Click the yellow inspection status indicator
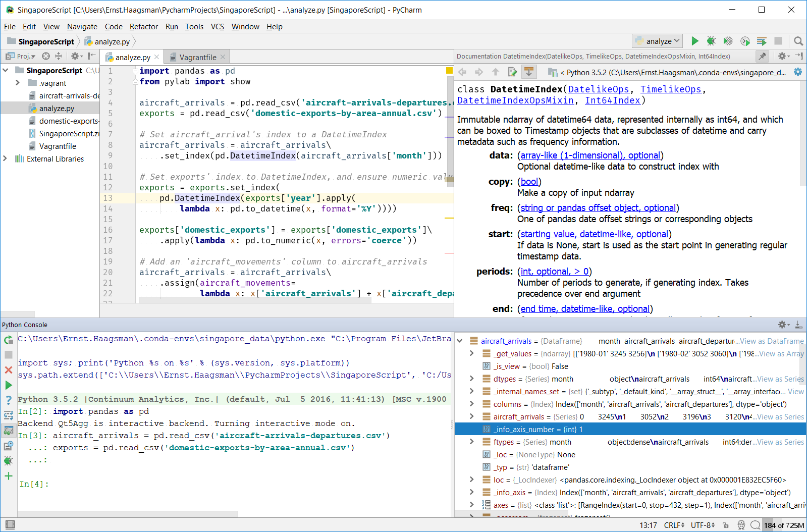Viewport: 807px width, 532px height. (449, 71)
